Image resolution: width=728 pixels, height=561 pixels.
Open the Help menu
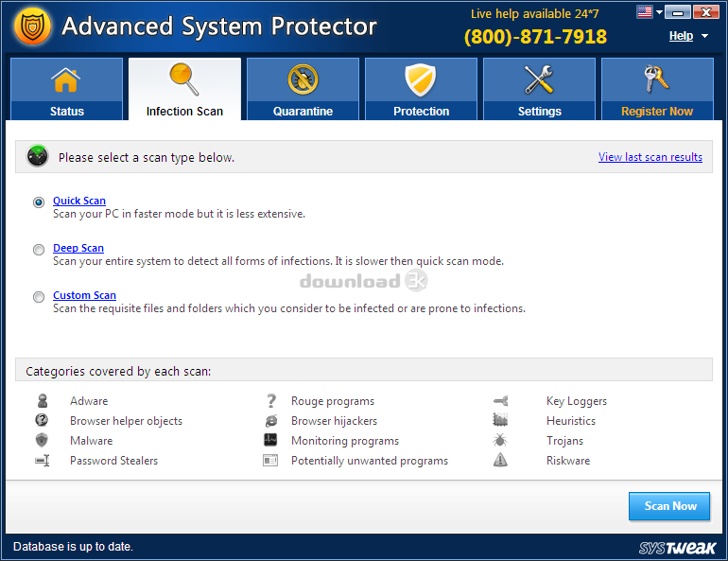click(681, 36)
